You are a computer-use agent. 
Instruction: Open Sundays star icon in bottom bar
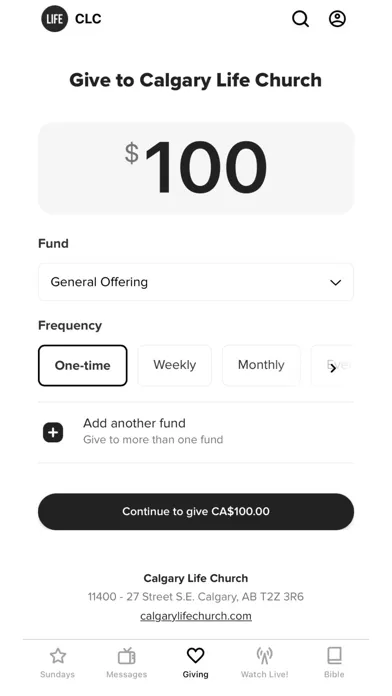[58, 656]
